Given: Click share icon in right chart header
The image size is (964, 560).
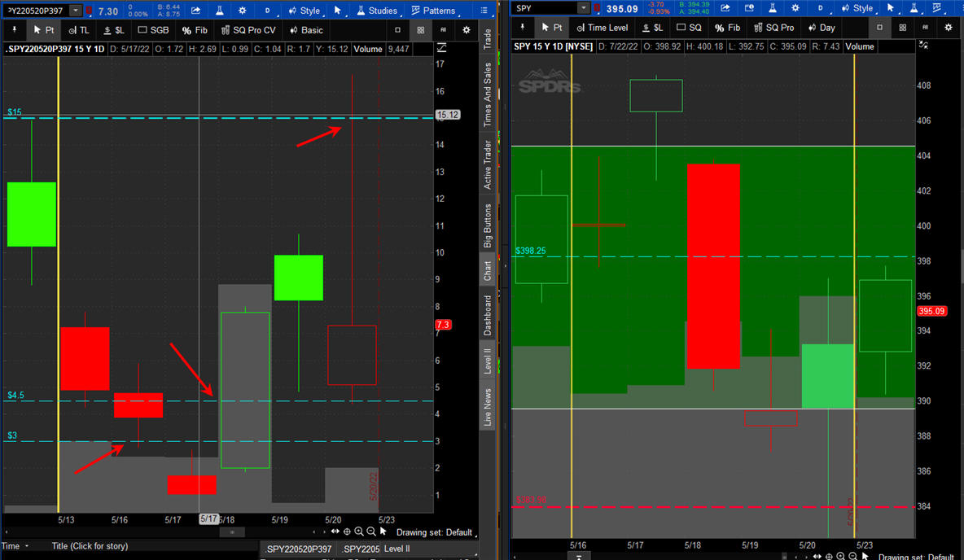Looking at the screenshot, I should pos(725,8).
